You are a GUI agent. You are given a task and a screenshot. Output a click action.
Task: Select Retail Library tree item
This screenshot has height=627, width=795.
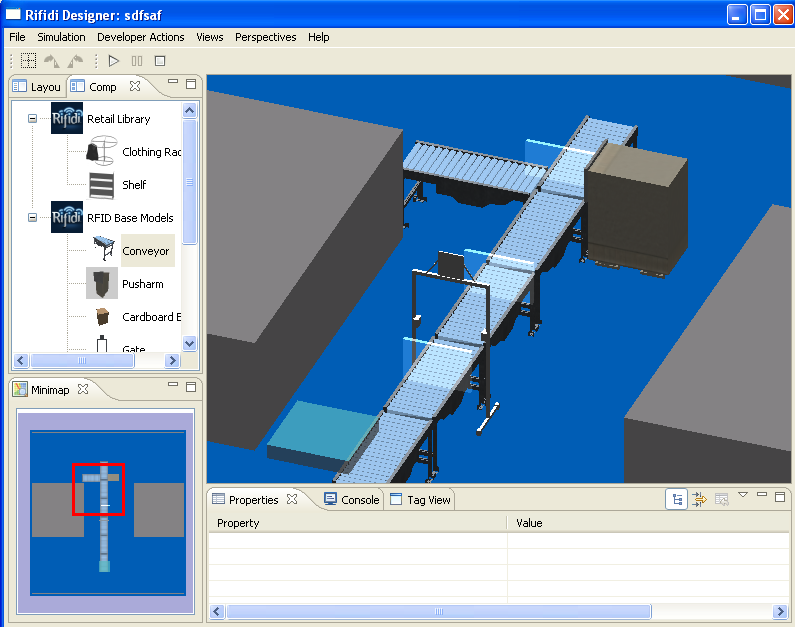coord(119,119)
